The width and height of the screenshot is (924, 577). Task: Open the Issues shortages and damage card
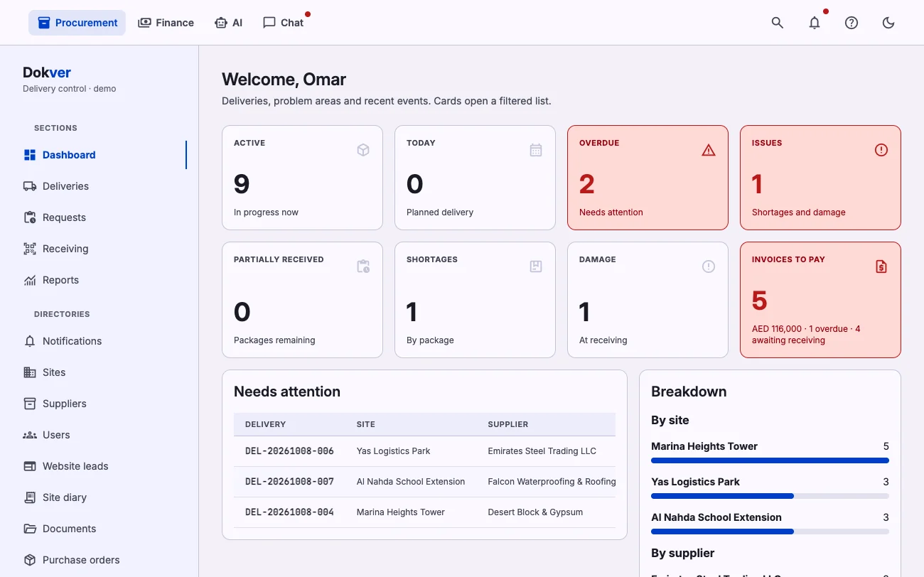(820, 178)
